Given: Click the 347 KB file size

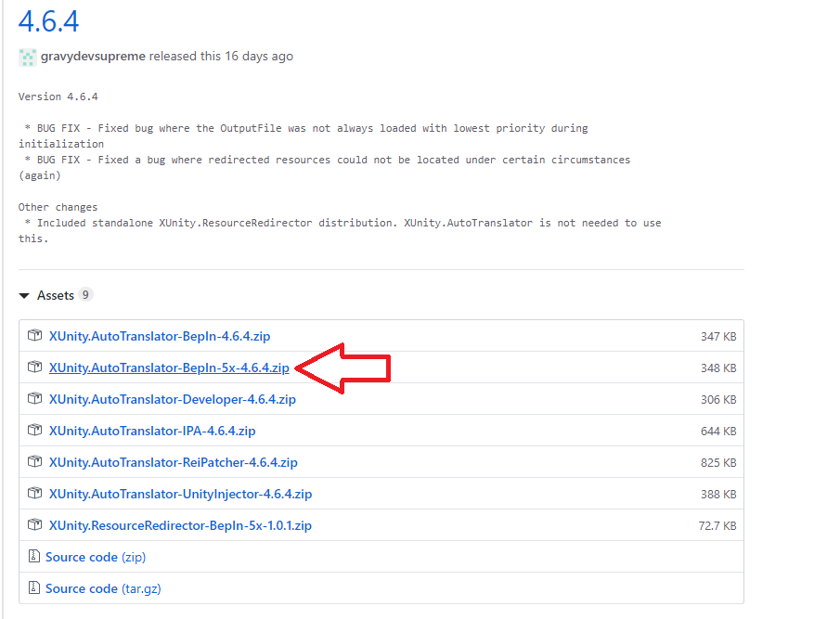Looking at the screenshot, I should (x=718, y=337).
